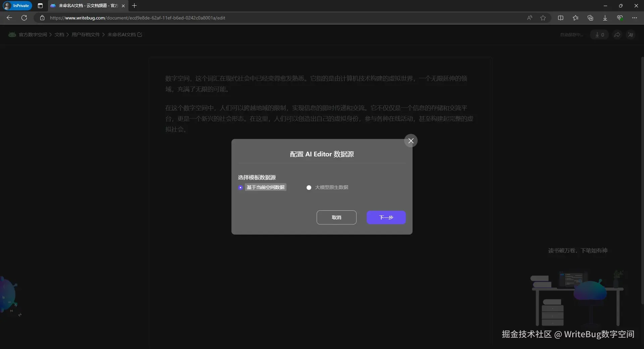Switch to the 未命名AI文档 browser tab
Image resolution: width=644 pixels, height=349 pixels.
click(x=84, y=6)
